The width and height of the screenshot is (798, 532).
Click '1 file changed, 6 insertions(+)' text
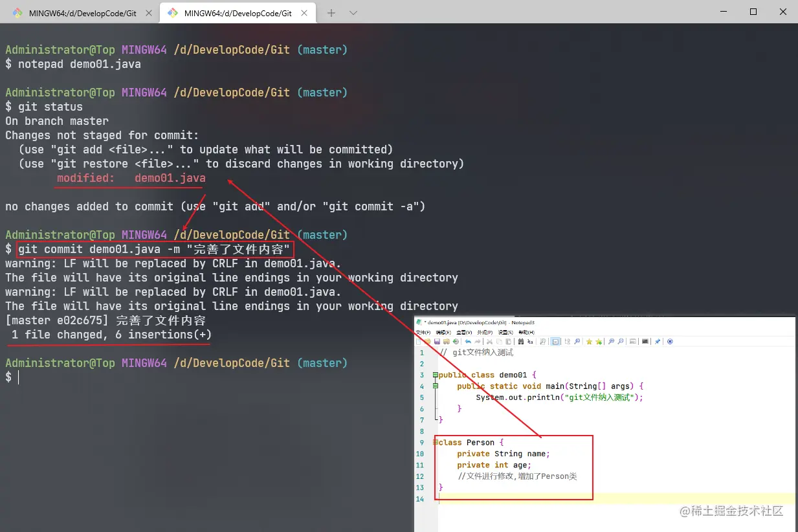(112, 335)
